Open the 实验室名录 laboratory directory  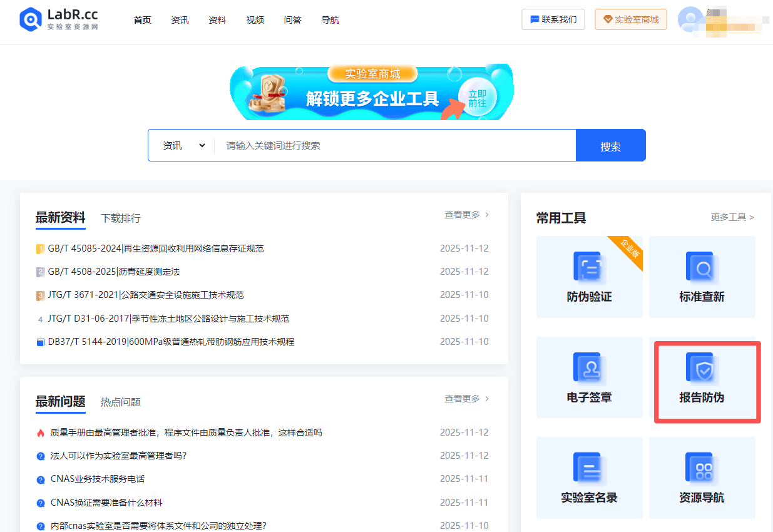(588, 478)
